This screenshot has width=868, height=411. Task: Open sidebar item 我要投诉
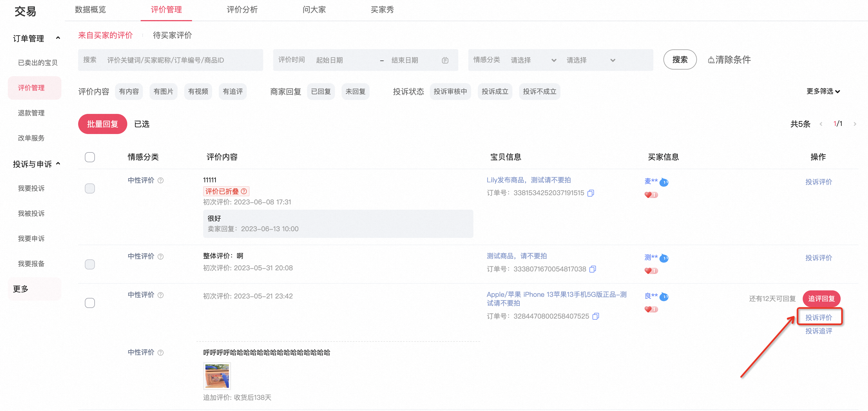tap(31, 188)
